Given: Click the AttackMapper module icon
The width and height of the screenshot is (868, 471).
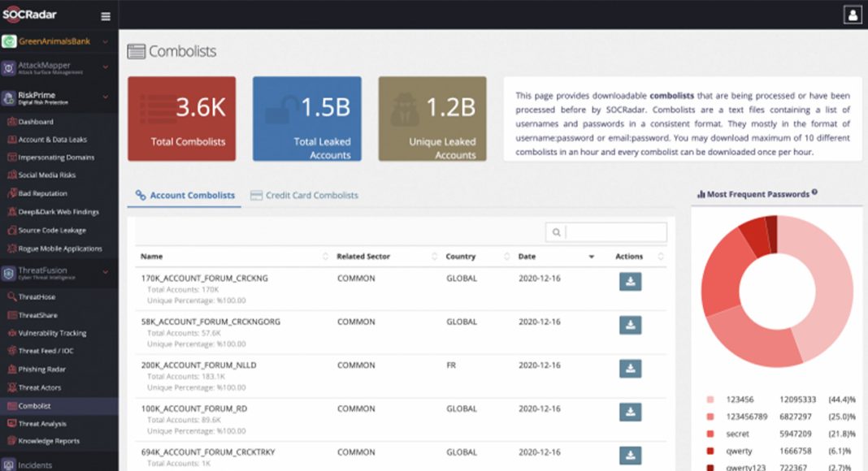Looking at the screenshot, I should [x=9, y=68].
